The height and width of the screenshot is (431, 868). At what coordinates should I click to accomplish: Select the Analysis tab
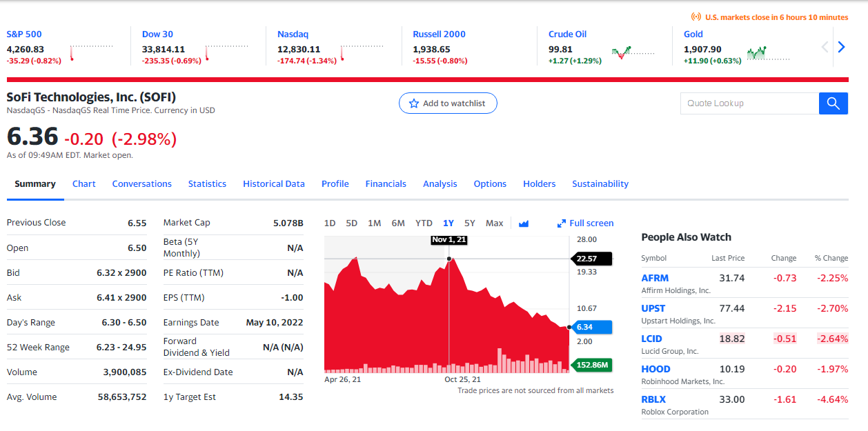click(x=440, y=184)
